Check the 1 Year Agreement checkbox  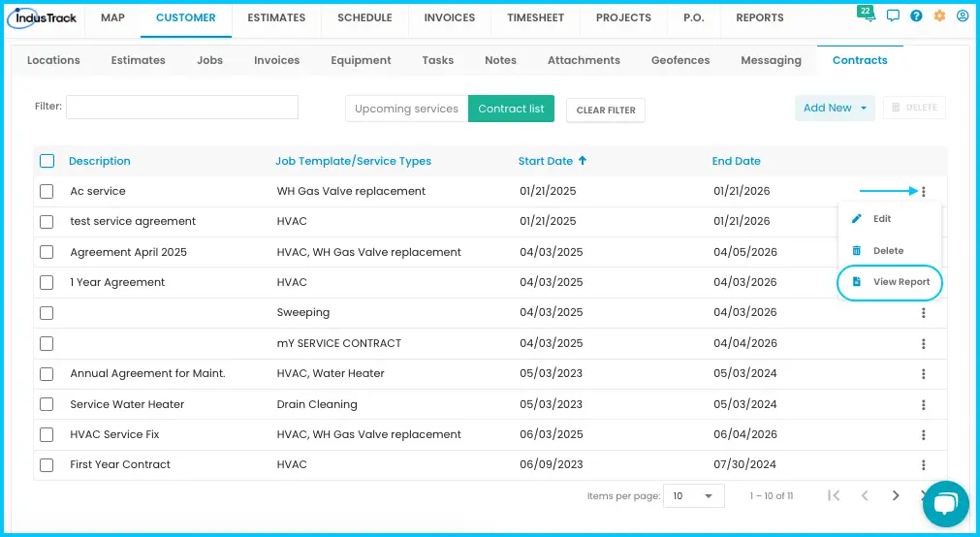(x=47, y=283)
